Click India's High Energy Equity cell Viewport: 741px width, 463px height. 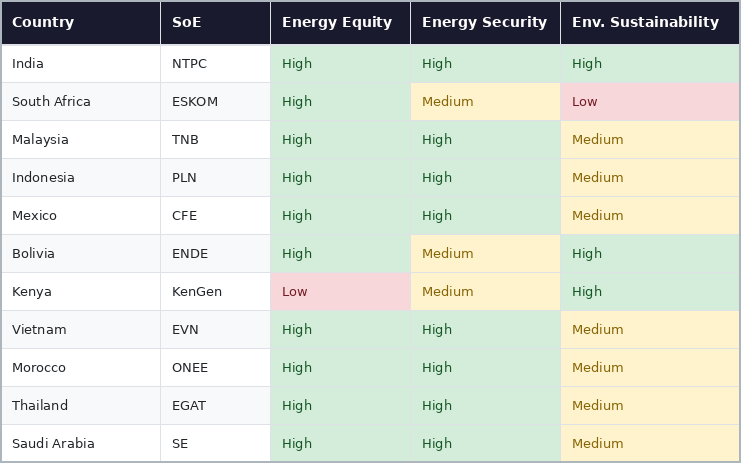point(340,64)
